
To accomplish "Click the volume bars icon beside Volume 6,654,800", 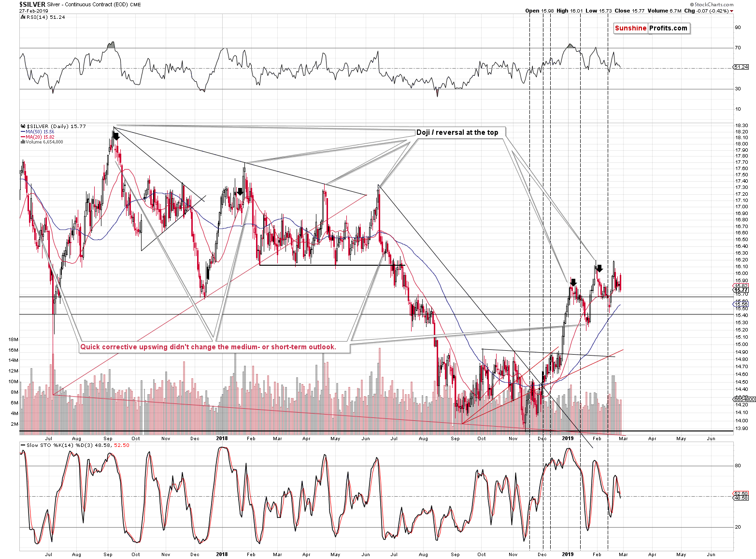I will 22,142.
